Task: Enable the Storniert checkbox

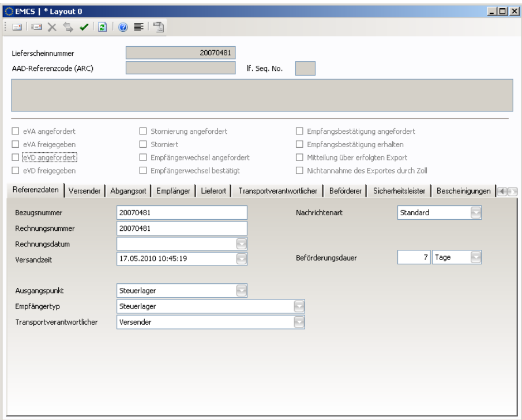Action: click(x=145, y=144)
